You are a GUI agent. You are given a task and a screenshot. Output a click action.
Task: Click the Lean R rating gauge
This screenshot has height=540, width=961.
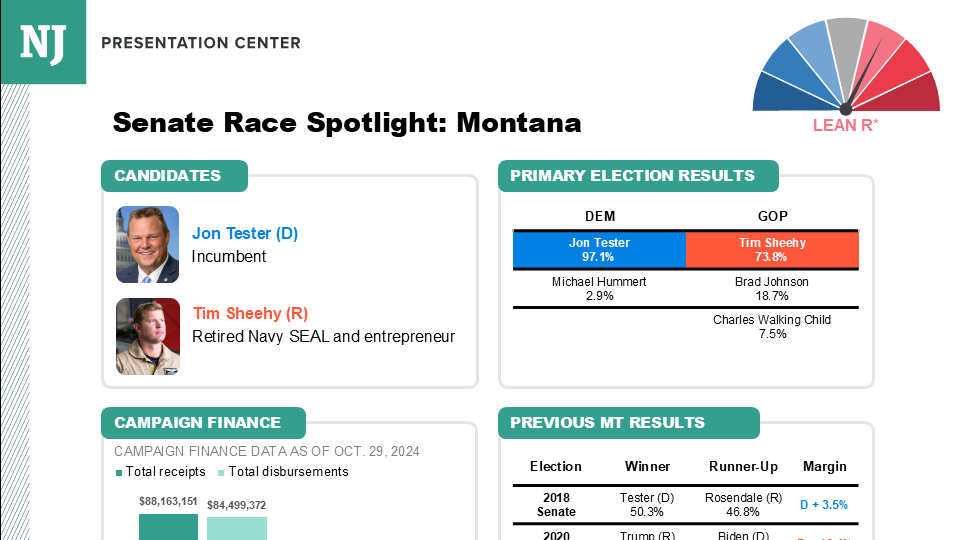click(846, 66)
